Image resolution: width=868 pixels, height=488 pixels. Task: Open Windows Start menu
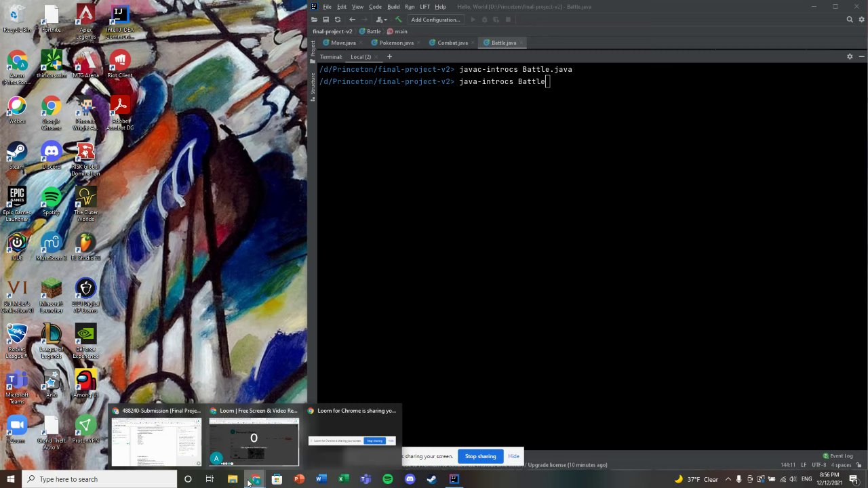(x=10, y=479)
